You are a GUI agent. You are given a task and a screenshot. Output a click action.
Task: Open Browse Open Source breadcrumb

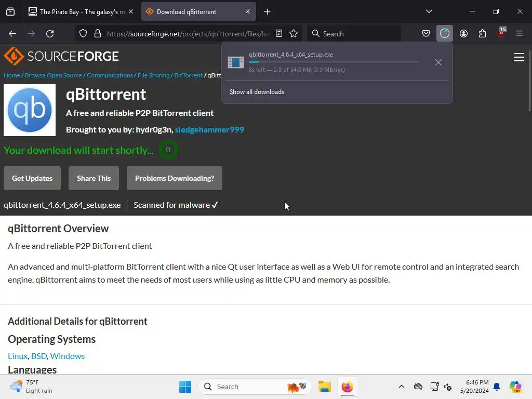click(54, 75)
